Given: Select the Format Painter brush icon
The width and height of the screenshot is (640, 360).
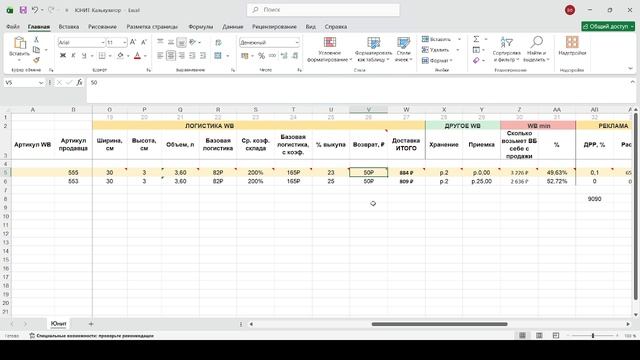Looking at the screenshot, I should (x=36, y=60).
